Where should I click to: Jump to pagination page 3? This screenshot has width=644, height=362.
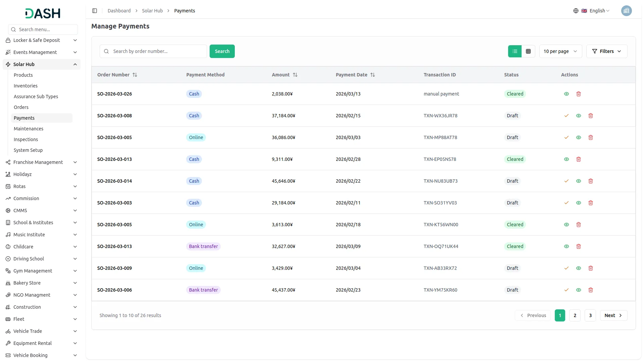pos(590,315)
